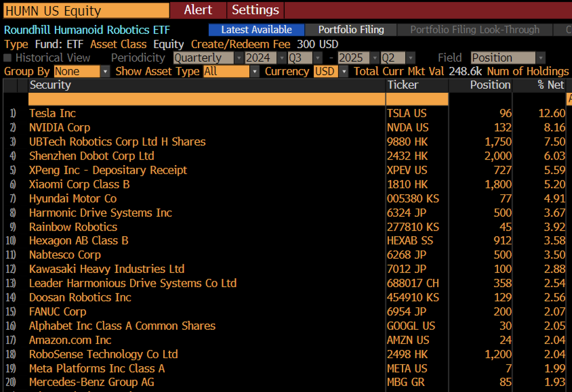Open the Show Asset Type dropdown
Image resolution: width=572 pixels, height=392 pixels.
(231, 71)
